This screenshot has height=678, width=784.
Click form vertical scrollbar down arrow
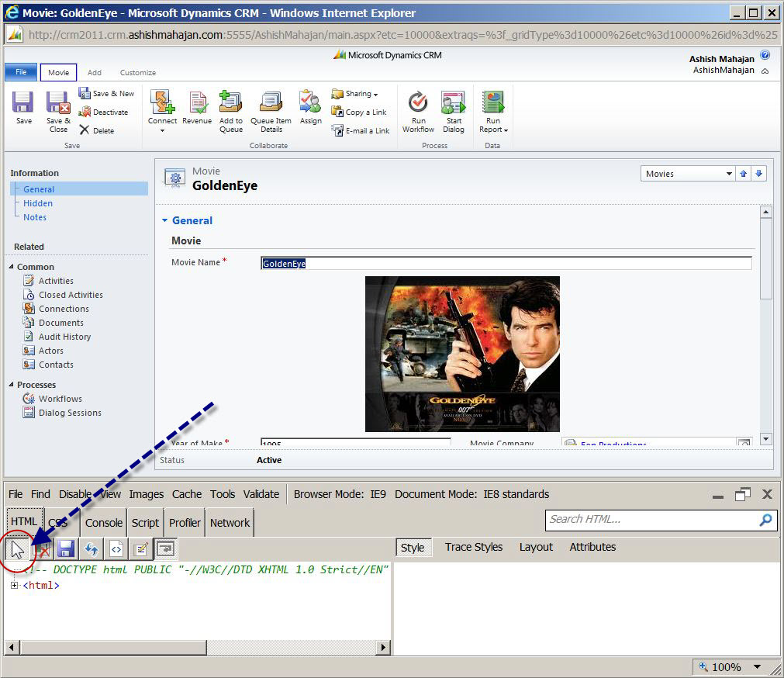pyautogui.click(x=765, y=438)
